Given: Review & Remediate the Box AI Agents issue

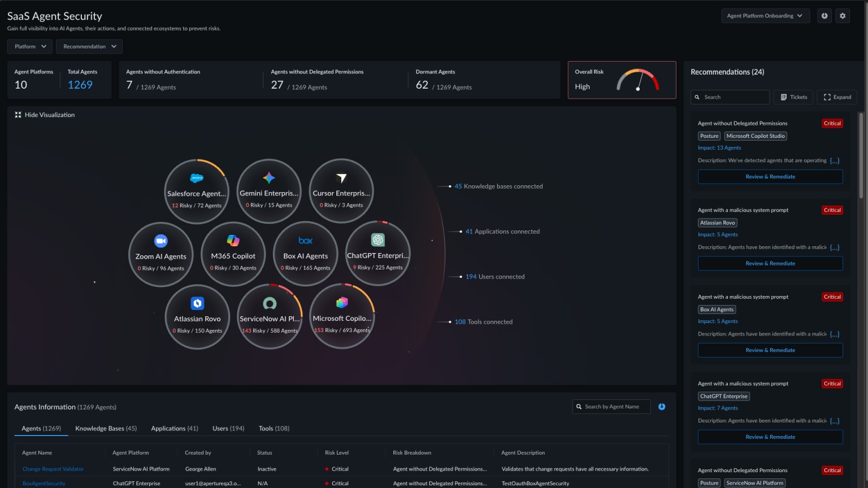Looking at the screenshot, I should tap(770, 350).
